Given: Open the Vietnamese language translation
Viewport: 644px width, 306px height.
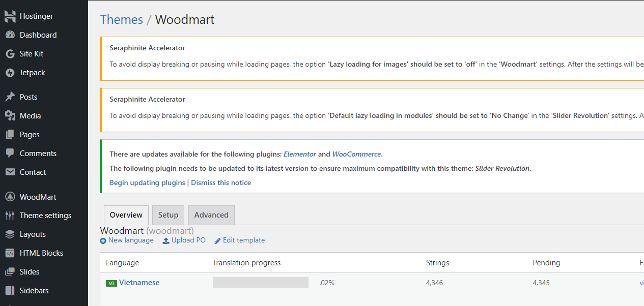Looking at the screenshot, I should tap(139, 283).
